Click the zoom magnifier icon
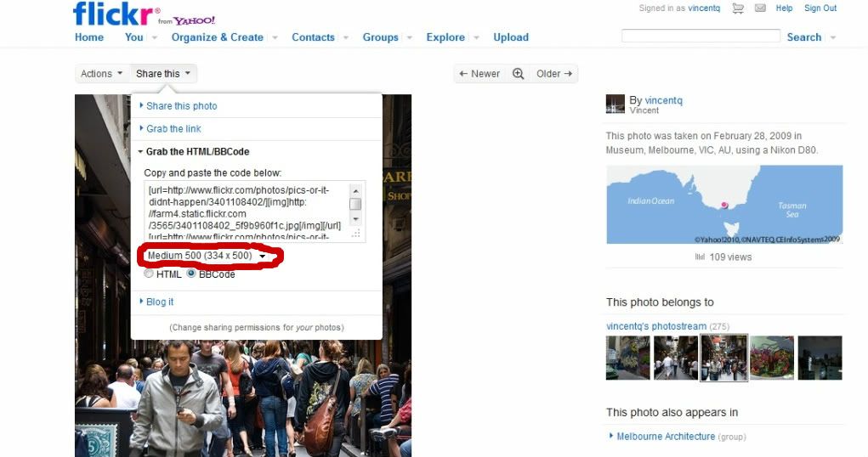 [x=518, y=74]
